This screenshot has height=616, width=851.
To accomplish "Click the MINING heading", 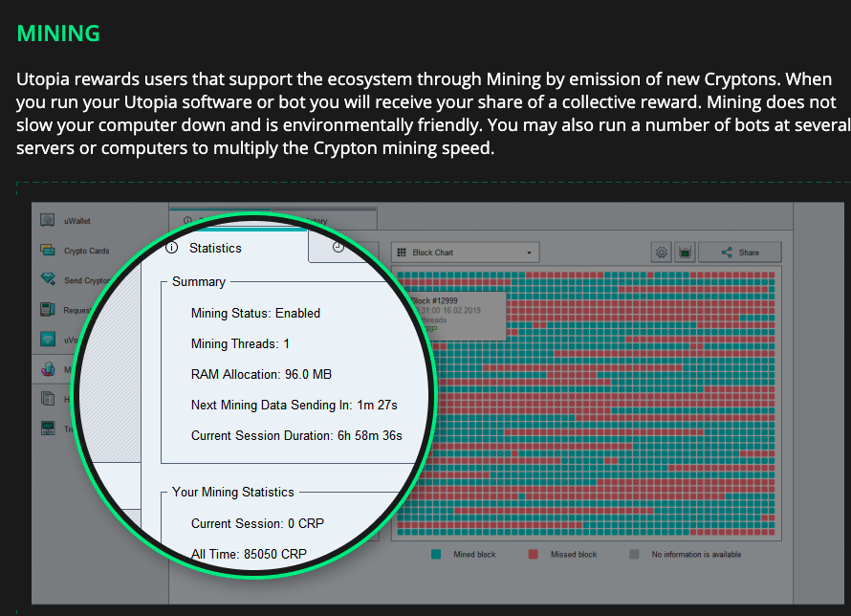I will pos(58,33).
